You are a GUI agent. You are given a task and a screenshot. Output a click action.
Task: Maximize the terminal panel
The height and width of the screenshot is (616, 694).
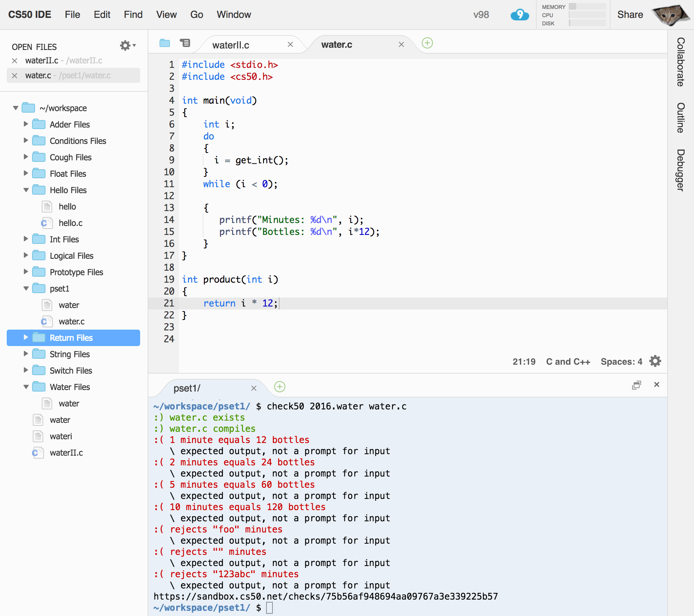tap(637, 385)
